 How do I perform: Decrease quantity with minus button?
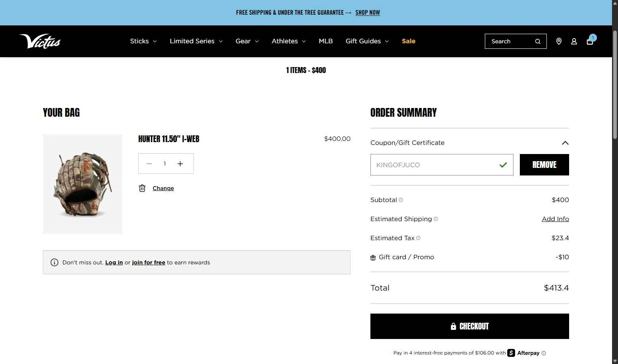point(149,164)
